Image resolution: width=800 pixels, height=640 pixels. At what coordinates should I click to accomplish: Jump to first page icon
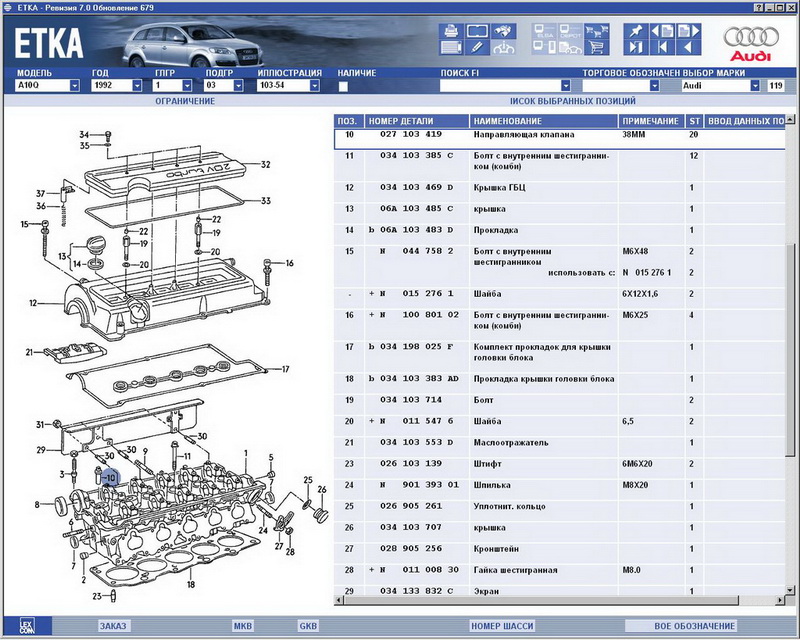point(662,47)
